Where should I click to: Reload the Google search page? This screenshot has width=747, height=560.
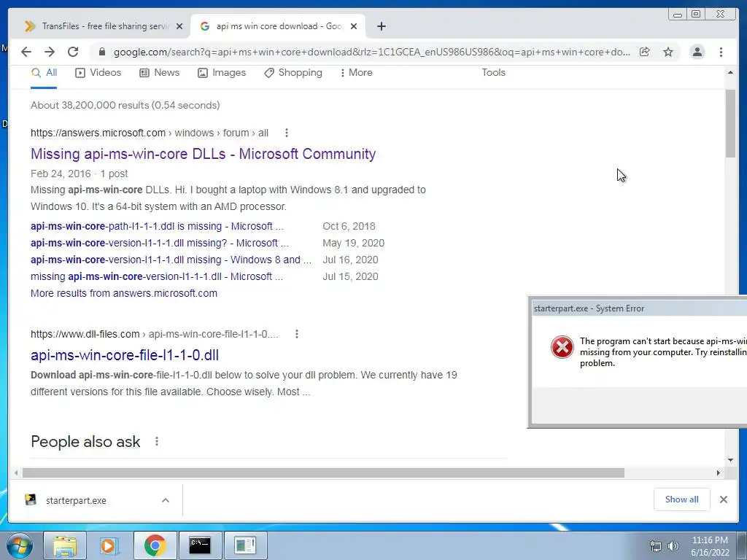pos(73,52)
